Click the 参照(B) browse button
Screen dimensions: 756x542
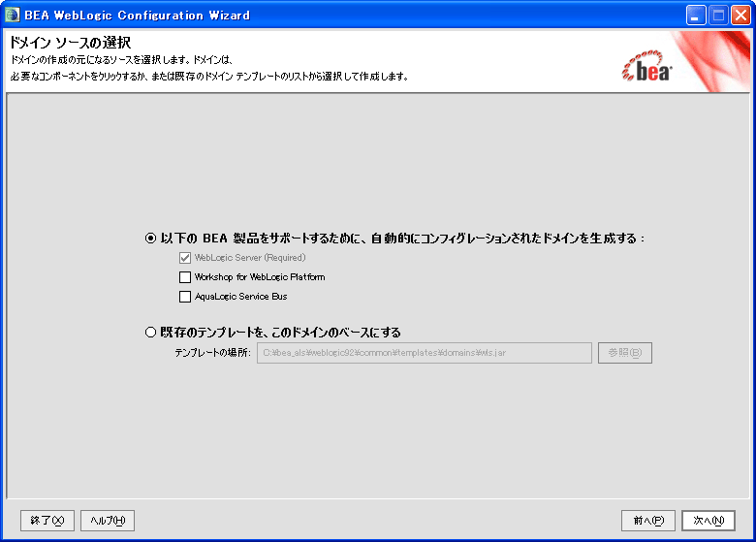tap(625, 353)
